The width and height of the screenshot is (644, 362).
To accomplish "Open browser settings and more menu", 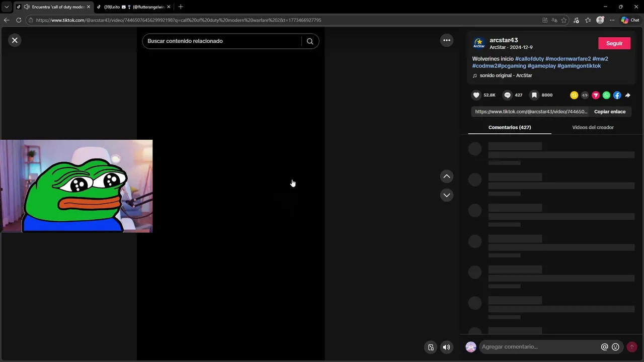I will tap(612, 20).
